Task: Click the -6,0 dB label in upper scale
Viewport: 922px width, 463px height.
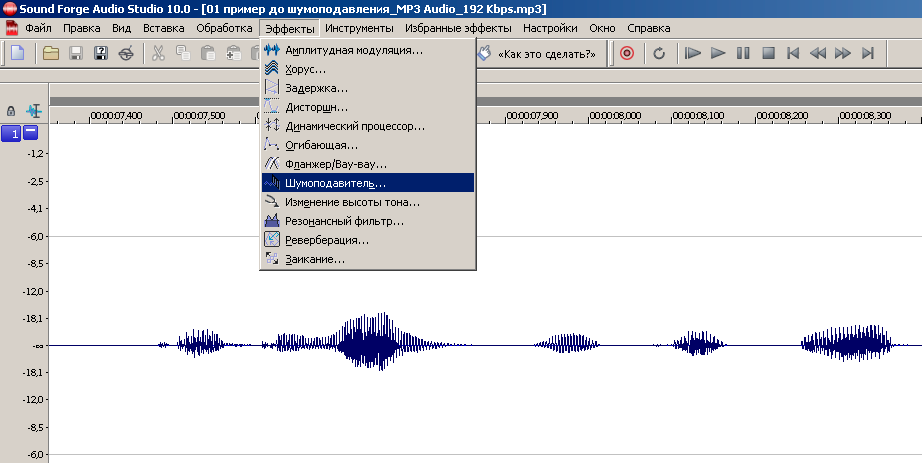Action: tap(36, 236)
